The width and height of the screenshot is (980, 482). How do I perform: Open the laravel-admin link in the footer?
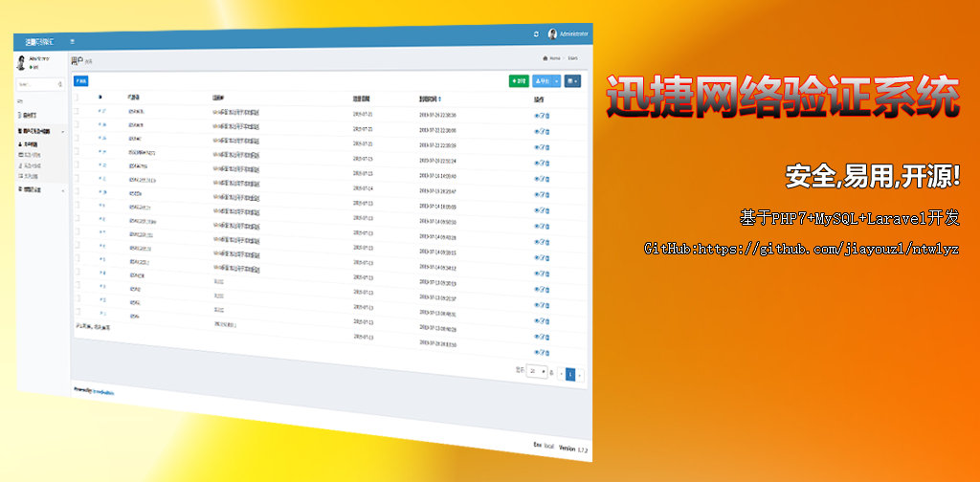pos(103,393)
